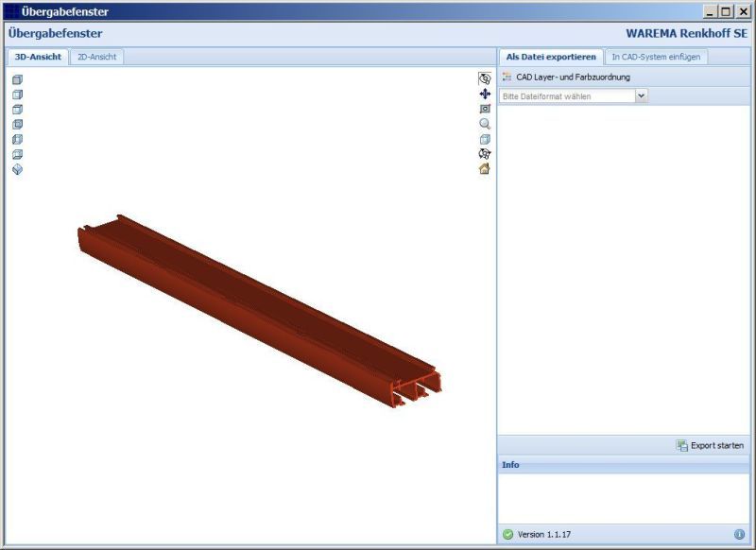Screen dimensions: 756x550
Task: Click the CAD Layer- und Farbzuordnung icon
Action: 507,77
